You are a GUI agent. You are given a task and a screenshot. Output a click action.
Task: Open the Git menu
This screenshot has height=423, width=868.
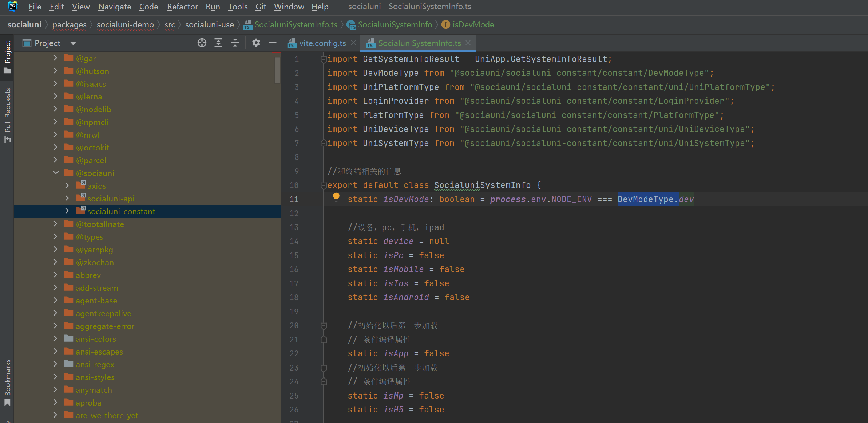pyautogui.click(x=260, y=7)
